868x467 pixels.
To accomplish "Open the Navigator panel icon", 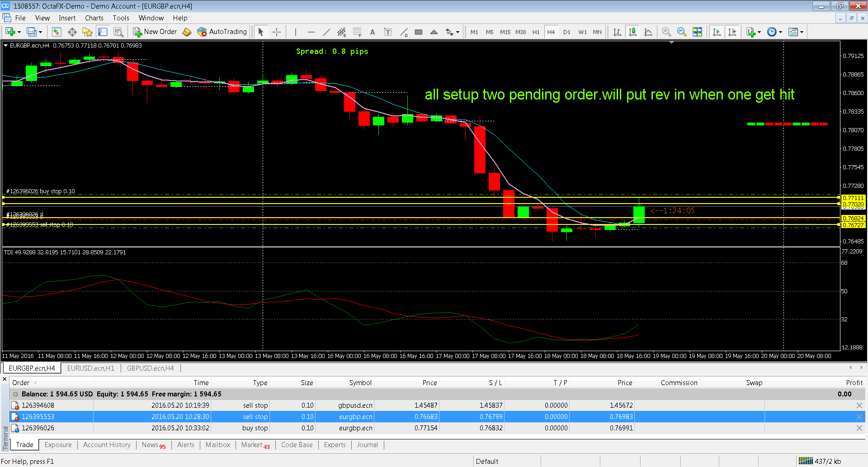I will (87, 32).
